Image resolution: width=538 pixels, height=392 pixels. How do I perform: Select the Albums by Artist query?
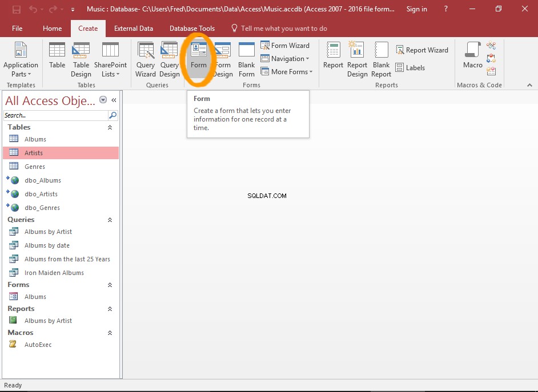(x=61, y=232)
